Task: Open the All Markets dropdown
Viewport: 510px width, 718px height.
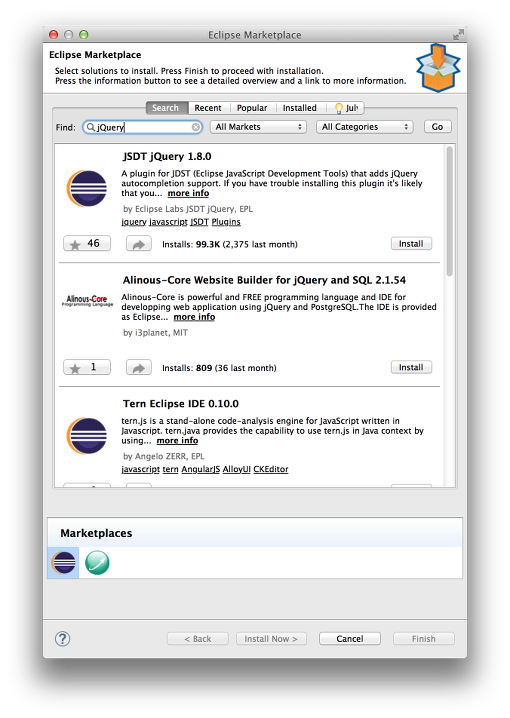Action: [258, 127]
